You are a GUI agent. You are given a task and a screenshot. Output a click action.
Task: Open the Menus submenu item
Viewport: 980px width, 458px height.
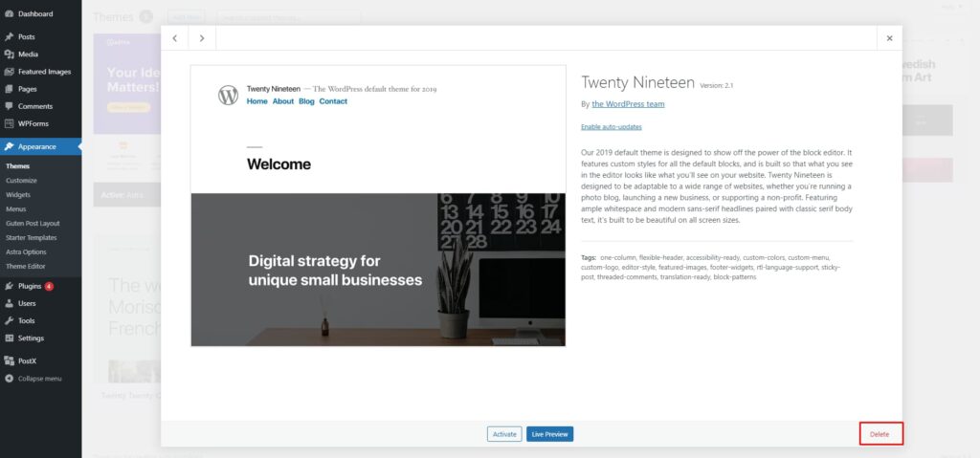15,209
